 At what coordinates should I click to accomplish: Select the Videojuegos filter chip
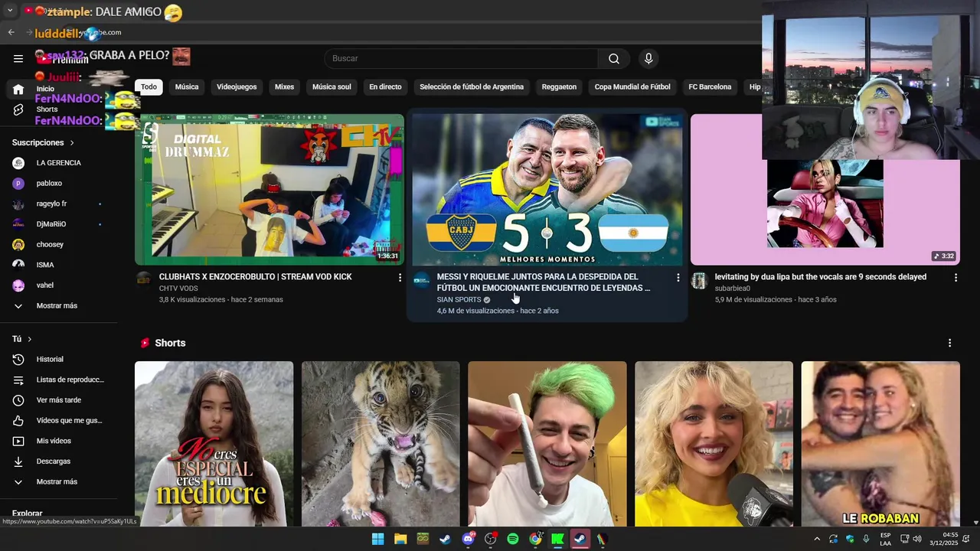point(237,87)
